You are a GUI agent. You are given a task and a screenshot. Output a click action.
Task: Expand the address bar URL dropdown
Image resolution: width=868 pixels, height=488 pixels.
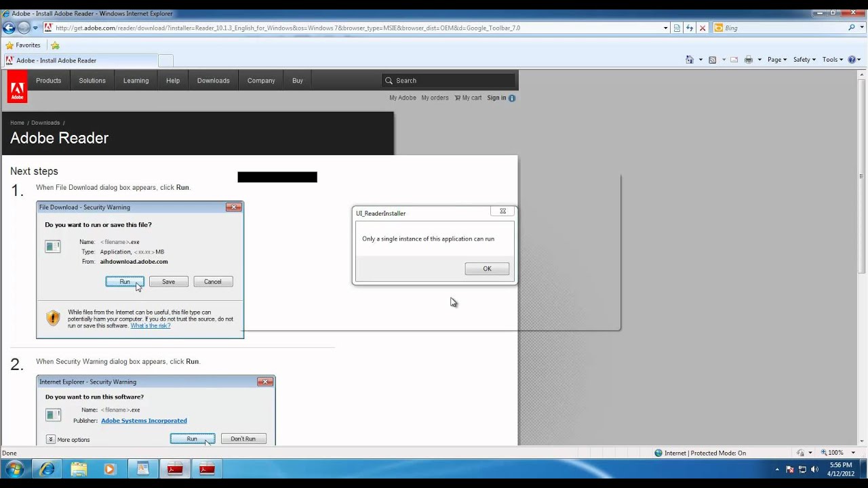click(665, 28)
